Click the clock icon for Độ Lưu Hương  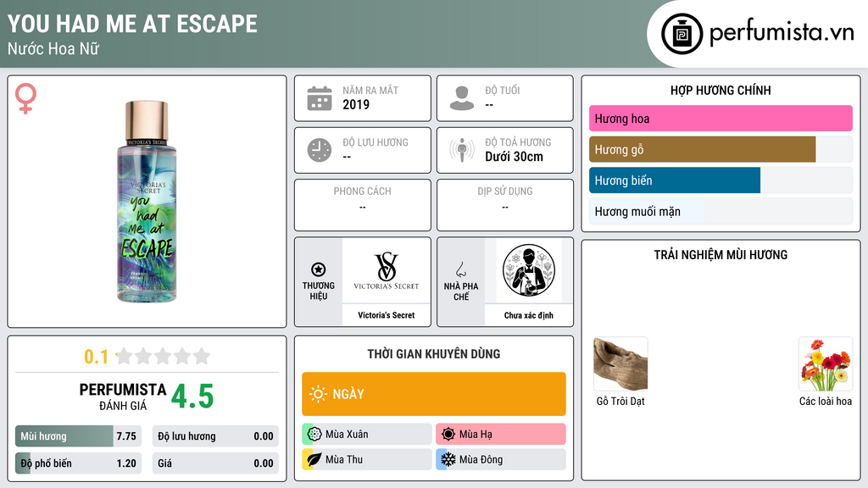coord(320,150)
